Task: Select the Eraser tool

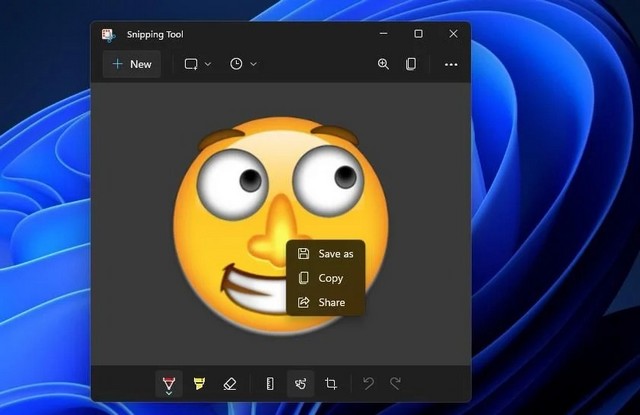Action: click(x=229, y=383)
